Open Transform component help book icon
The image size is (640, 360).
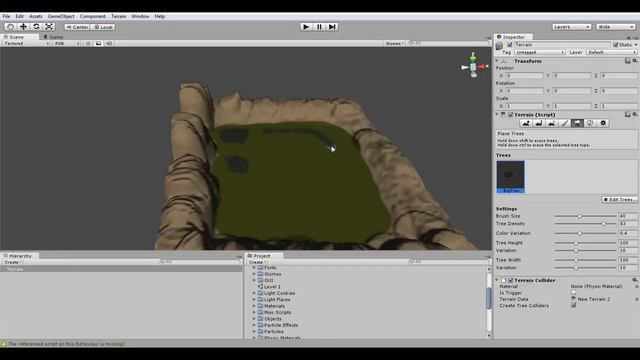tap(628, 61)
